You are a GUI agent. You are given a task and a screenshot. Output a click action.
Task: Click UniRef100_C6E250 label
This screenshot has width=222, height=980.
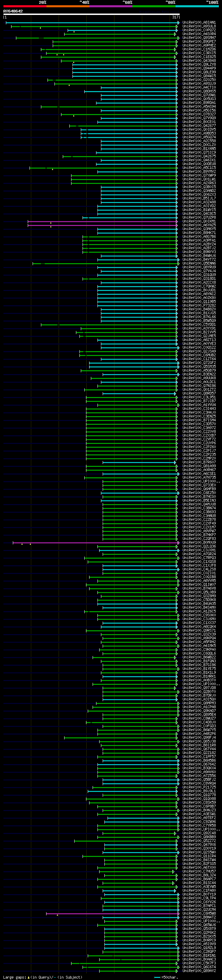tap(199, 493)
